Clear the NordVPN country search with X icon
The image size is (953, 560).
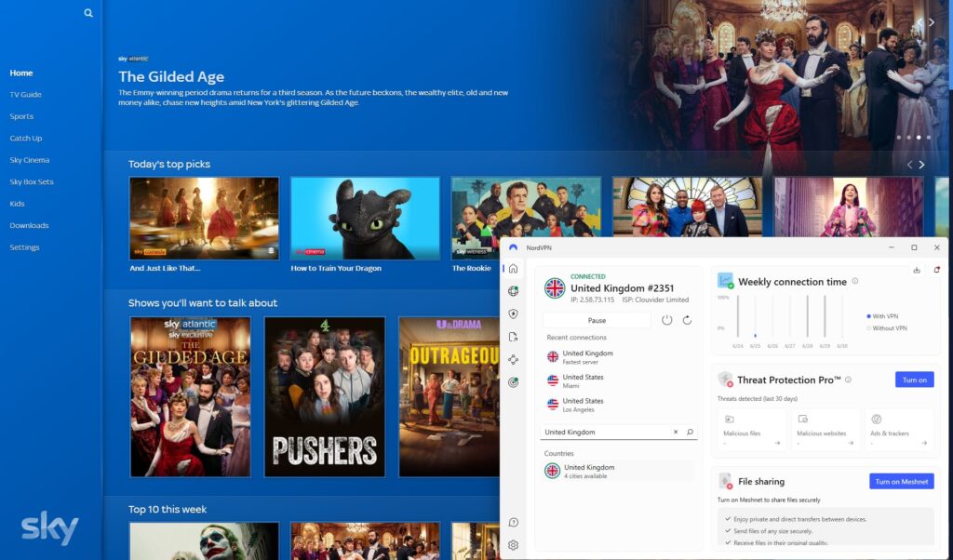click(x=676, y=432)
